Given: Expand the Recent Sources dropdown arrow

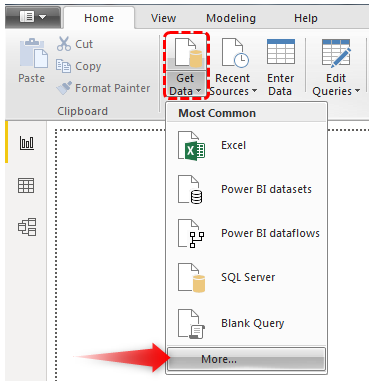Looking at the screenshot, I should coord(254,91).
